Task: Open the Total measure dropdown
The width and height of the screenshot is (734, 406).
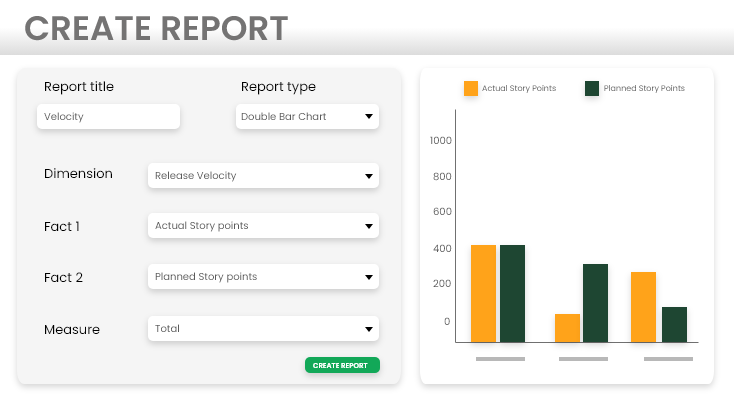Action: (x=262, y=328)
